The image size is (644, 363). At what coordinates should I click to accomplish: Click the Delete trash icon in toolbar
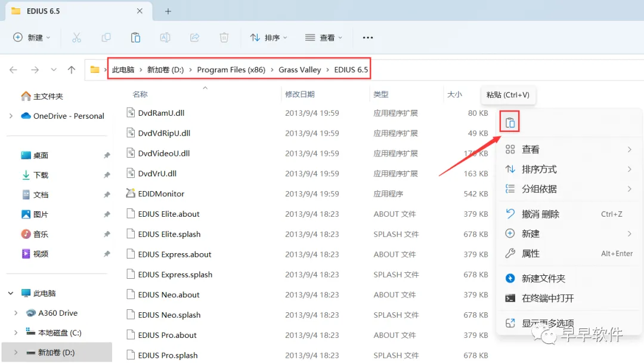click(x=224, y=38)
